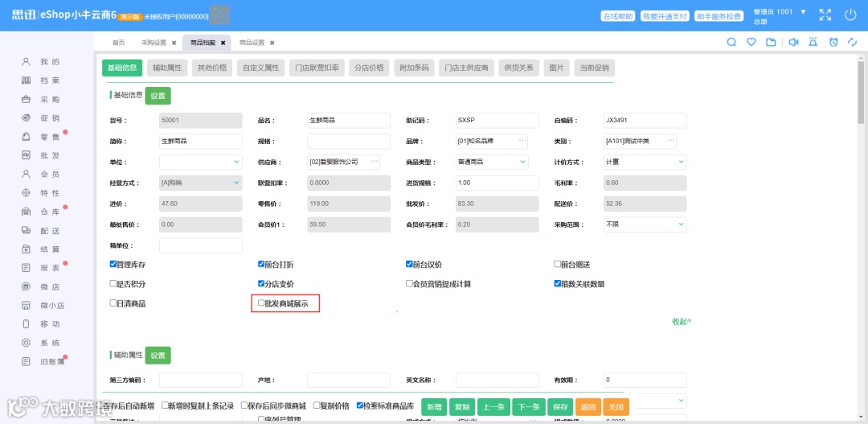Uncheck 前台议价 checkbox

409,265
